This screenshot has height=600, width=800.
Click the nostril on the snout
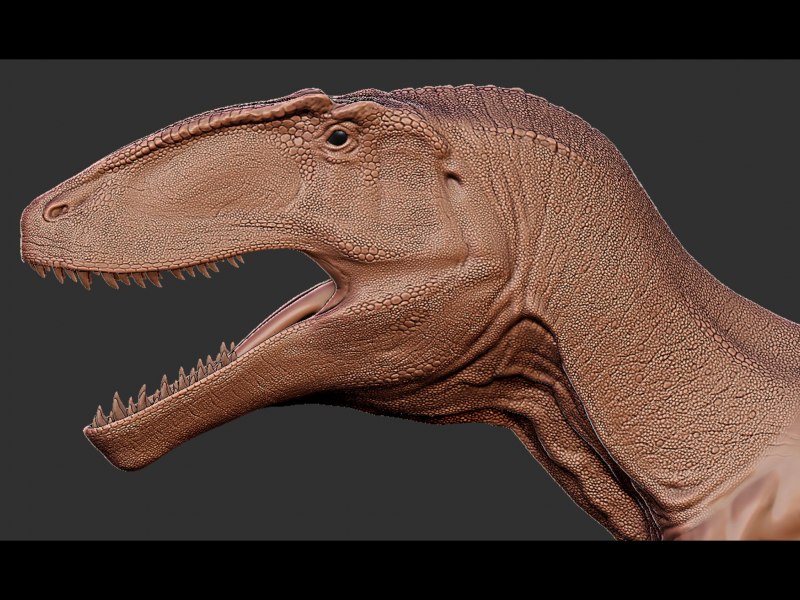click(x=57, y=210)
